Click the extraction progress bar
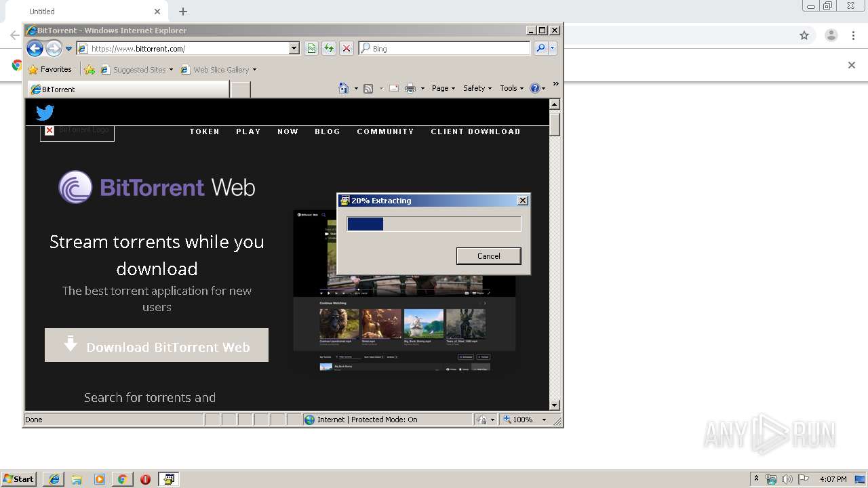Screen dimensions: 868x488 point(434,224)
